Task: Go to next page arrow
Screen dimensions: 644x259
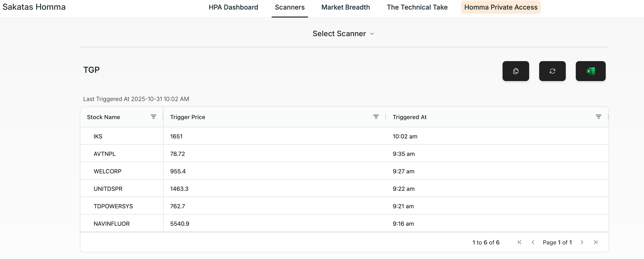Action: tap(582, 242)
